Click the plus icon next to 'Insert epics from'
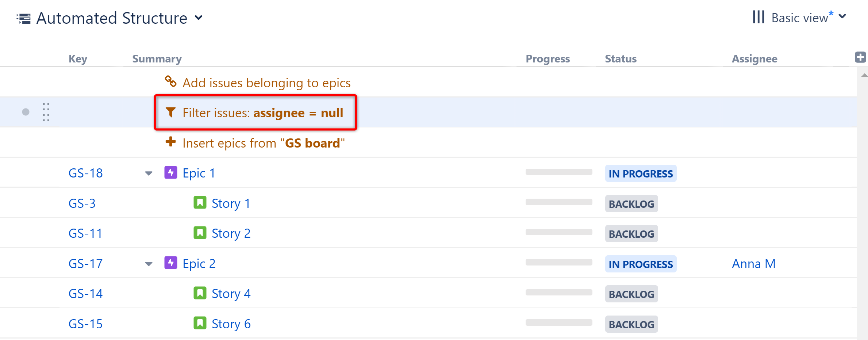This screenshot has width=868, height=340. [x=171, y=142]
